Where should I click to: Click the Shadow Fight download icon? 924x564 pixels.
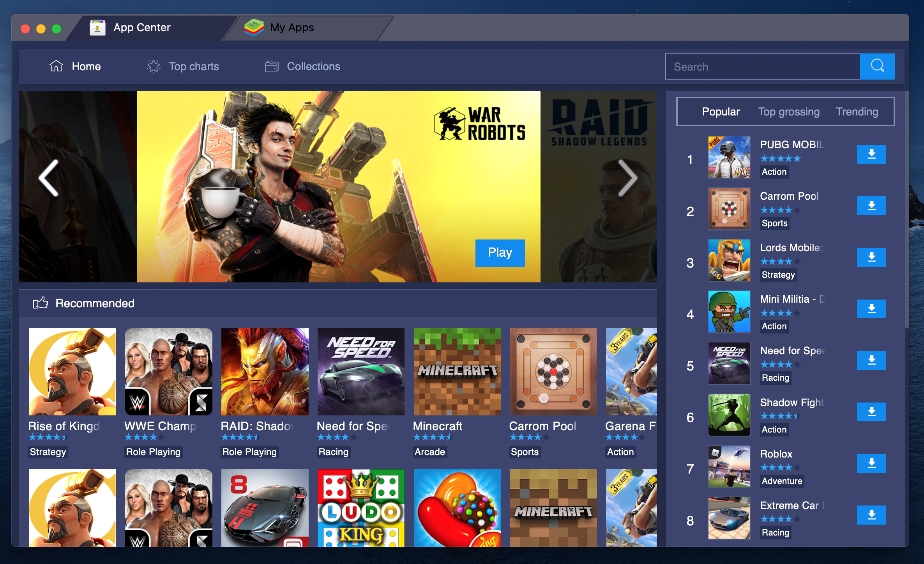point(871,411)
